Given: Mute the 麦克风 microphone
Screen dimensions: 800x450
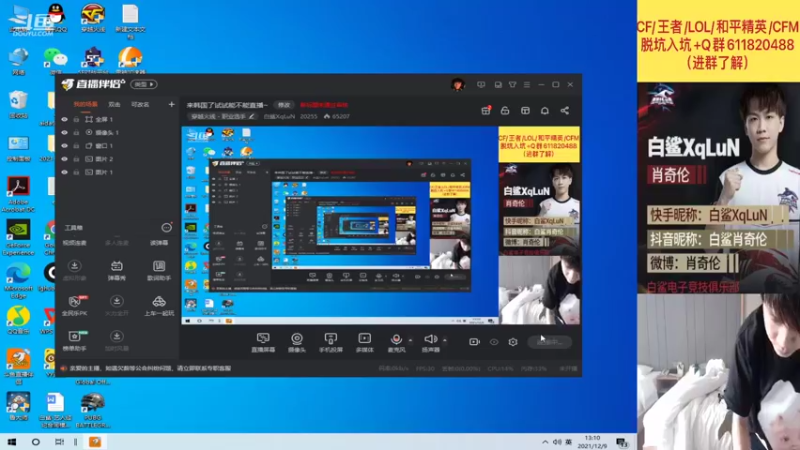Looking at the screenshot, I should 396,342.
